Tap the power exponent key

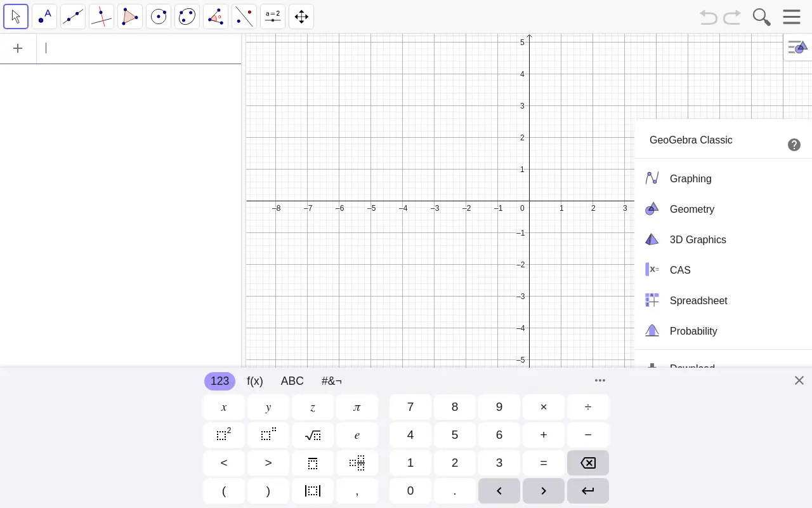pos(268,435)
